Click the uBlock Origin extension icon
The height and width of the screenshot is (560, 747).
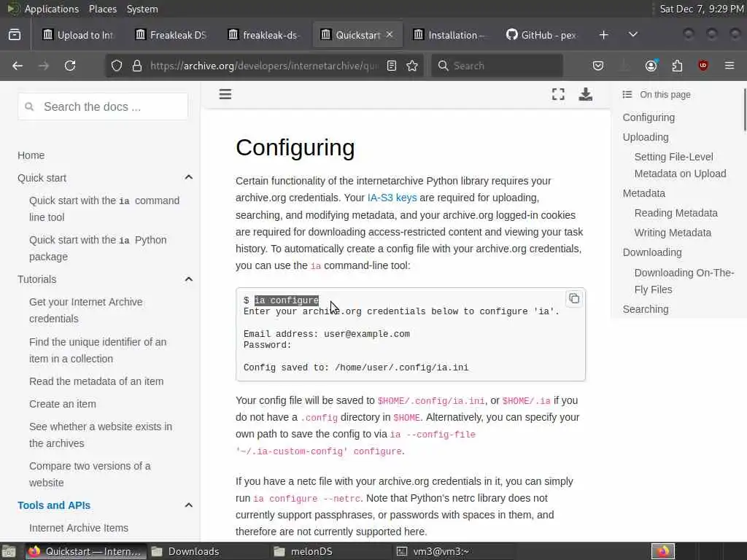pos(703,66)
